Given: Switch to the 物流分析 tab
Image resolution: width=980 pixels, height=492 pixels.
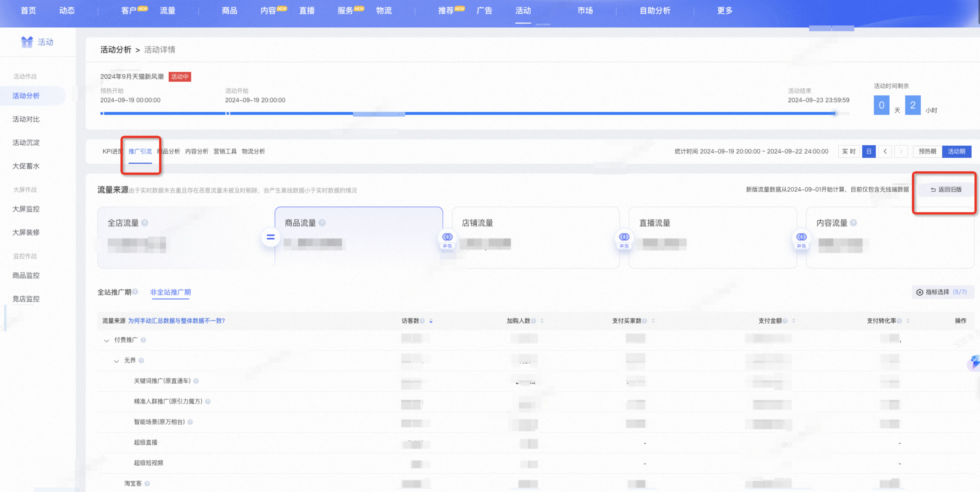Looking at the screenshot, I should [x=253, y=151].
